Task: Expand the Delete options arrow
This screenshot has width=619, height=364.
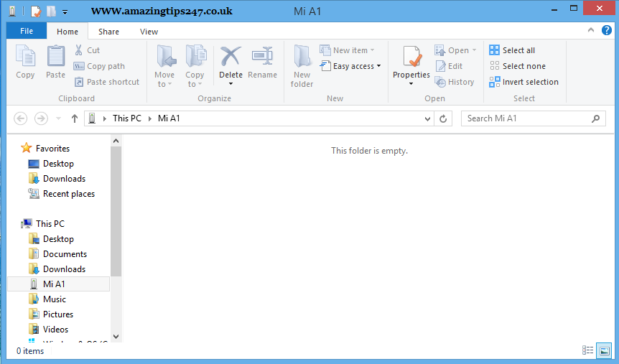Action: tap(231, 84)
